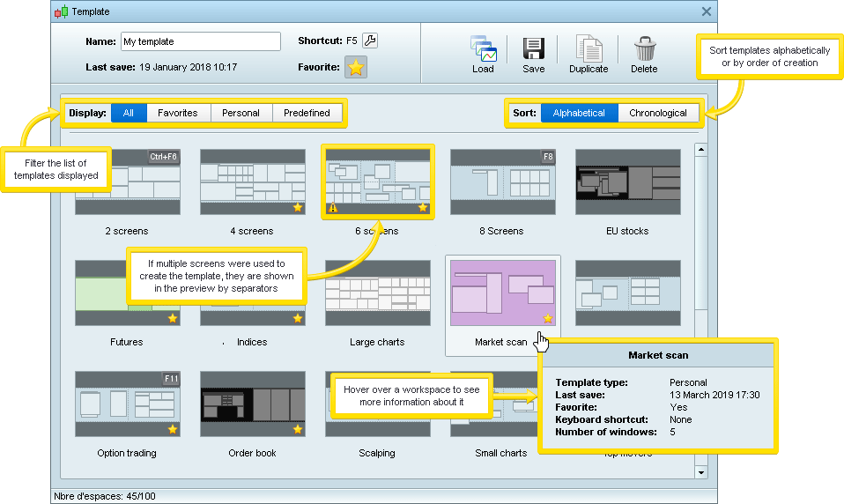Select the 2 screens template thumbnail
Image resolution: width=844 pixels, height=504 pixels.
128,182
